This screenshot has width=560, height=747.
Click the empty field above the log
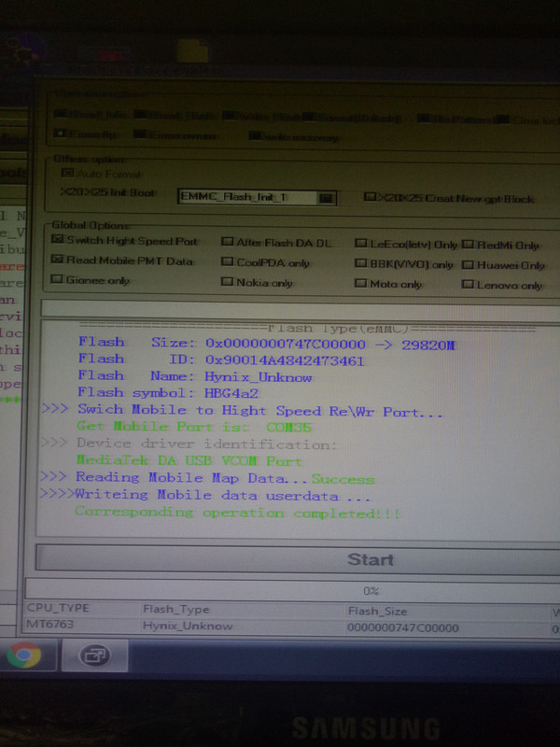[x=301, y=309]
